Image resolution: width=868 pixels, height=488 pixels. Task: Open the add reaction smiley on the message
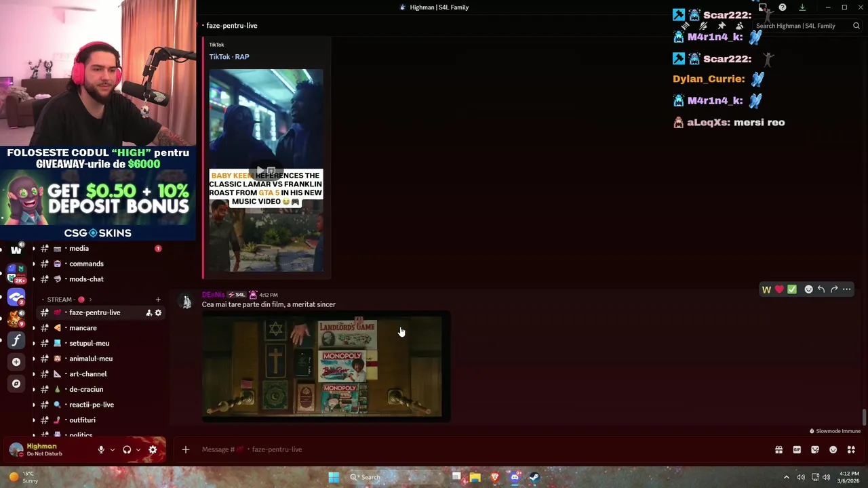click(808, 289)
